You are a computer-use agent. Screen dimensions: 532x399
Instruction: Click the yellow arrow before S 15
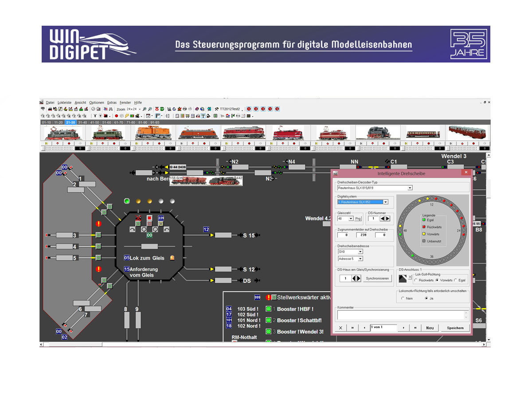coord(212,235)
